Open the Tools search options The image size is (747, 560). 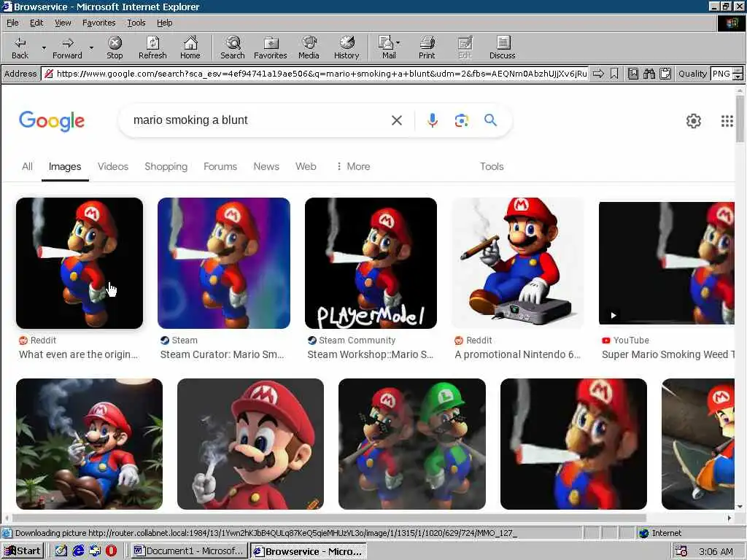point(492,166)
